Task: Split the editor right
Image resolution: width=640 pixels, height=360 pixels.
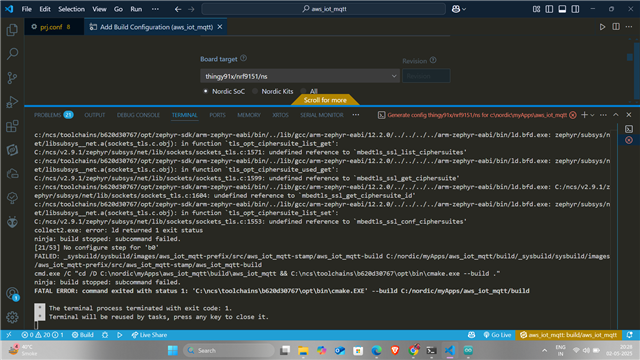Action: [616, 27]
